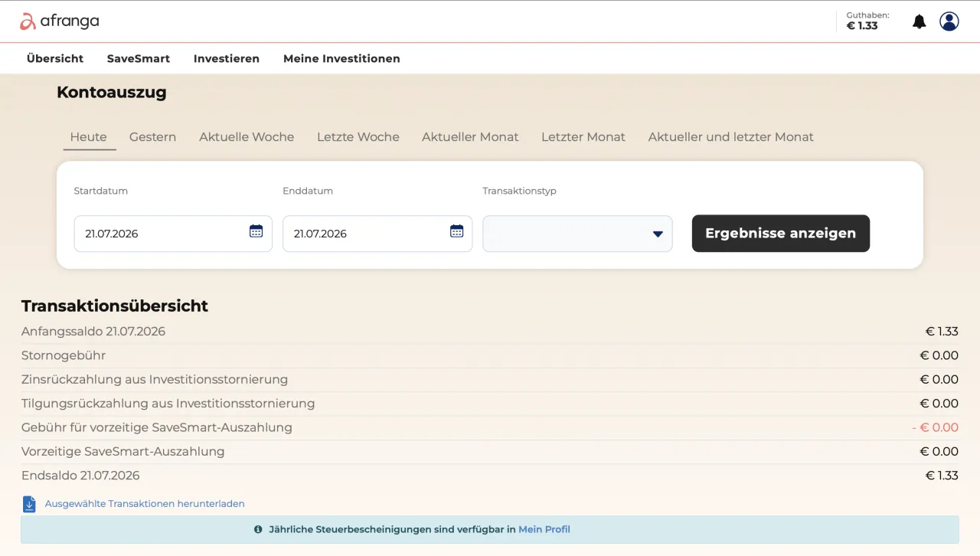Image resolution: width=980 pixels, height=556 pixels.
Task: Open the notifications bell
Action: click(920, 21)
